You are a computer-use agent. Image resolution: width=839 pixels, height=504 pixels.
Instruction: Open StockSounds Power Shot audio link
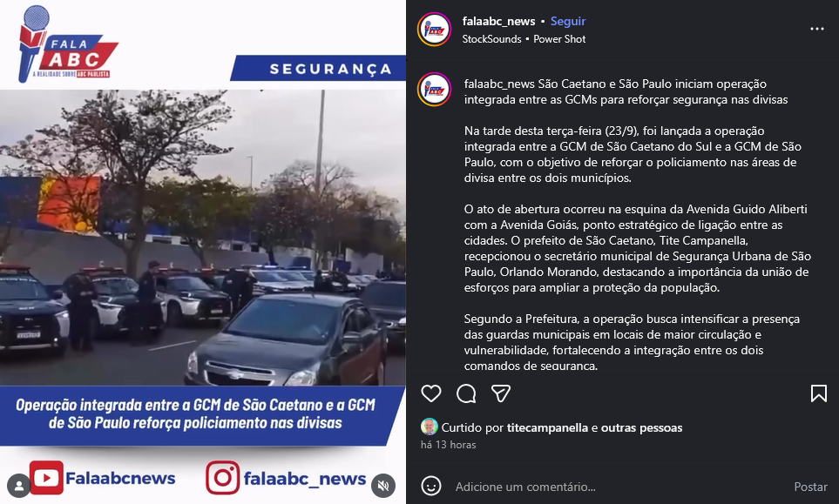coord(524,39)
